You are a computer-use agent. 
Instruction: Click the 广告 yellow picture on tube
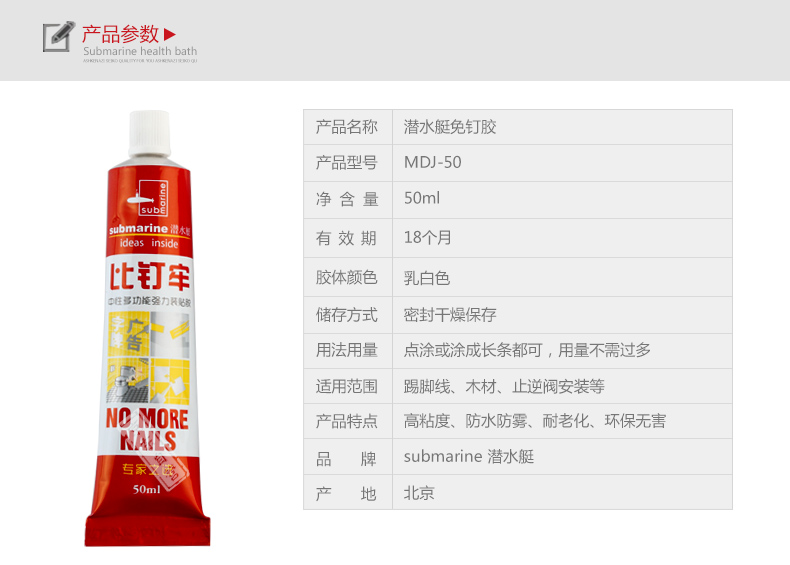click(x=129, y=334)
